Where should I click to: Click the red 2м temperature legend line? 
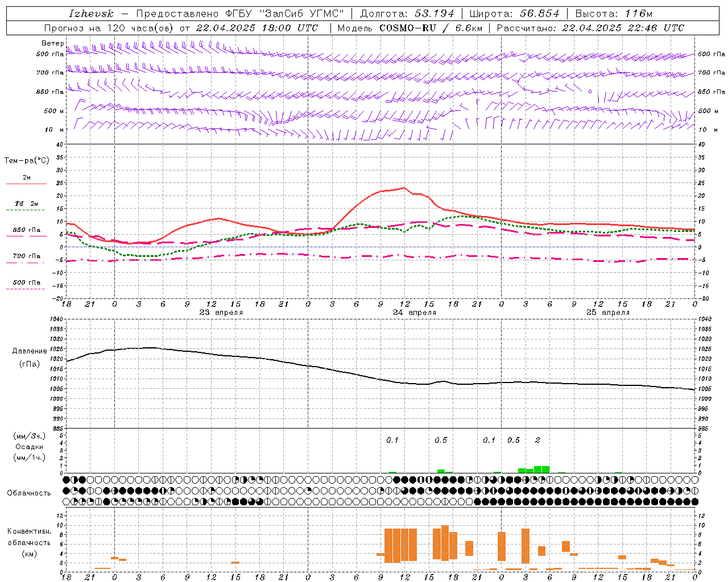(x=26, y=184)
